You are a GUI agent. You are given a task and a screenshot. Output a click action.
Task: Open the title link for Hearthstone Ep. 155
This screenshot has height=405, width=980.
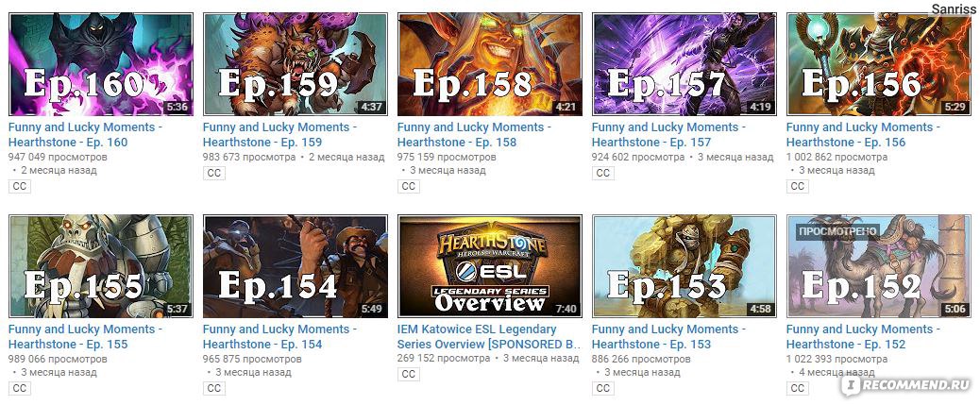[85, 336]
